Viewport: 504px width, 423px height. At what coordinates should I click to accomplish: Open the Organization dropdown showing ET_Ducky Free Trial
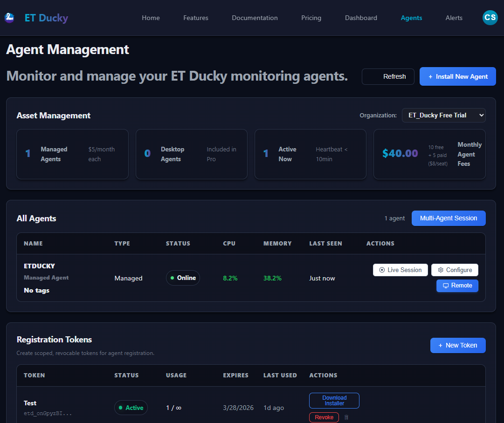[x=443, y=115]
